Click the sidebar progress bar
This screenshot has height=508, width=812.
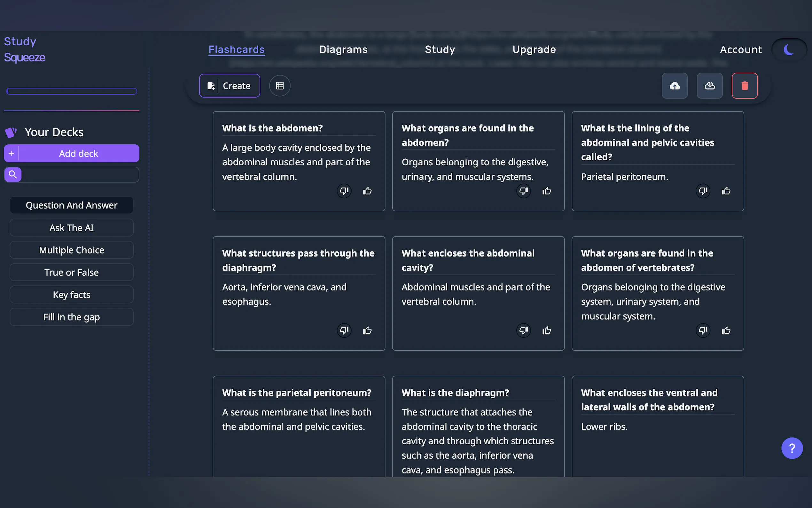pyautogui.click(x=72, y=91)
